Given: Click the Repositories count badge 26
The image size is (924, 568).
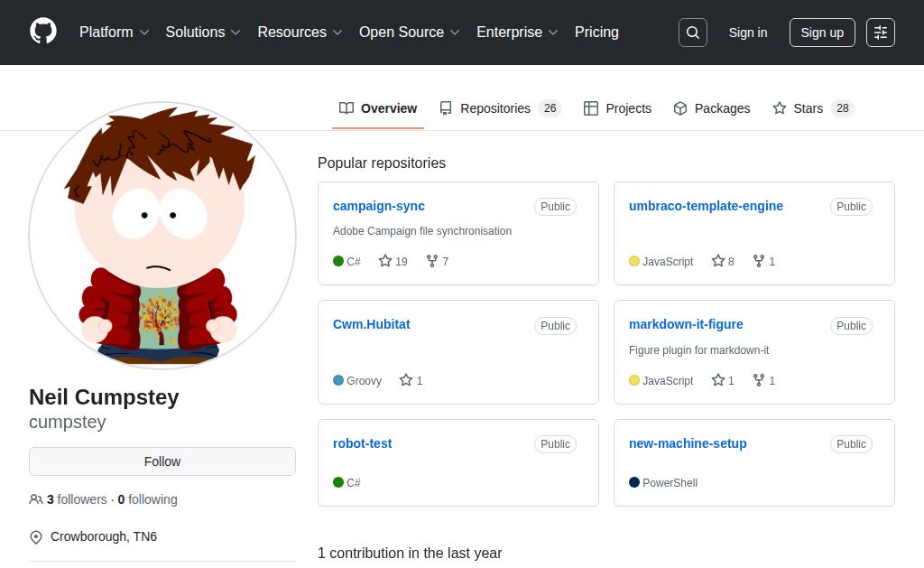Looking at the screenshot, I should pyautogui.click(x=550, y=108).
